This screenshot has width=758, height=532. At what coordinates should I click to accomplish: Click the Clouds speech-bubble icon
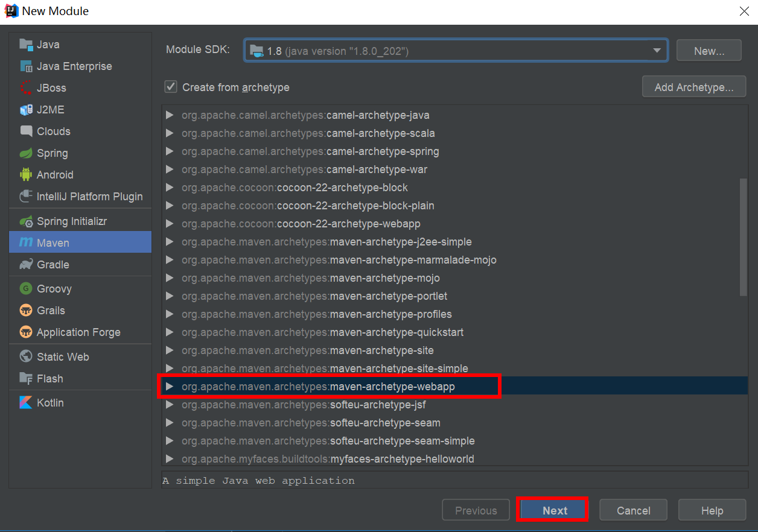point(26,131)
